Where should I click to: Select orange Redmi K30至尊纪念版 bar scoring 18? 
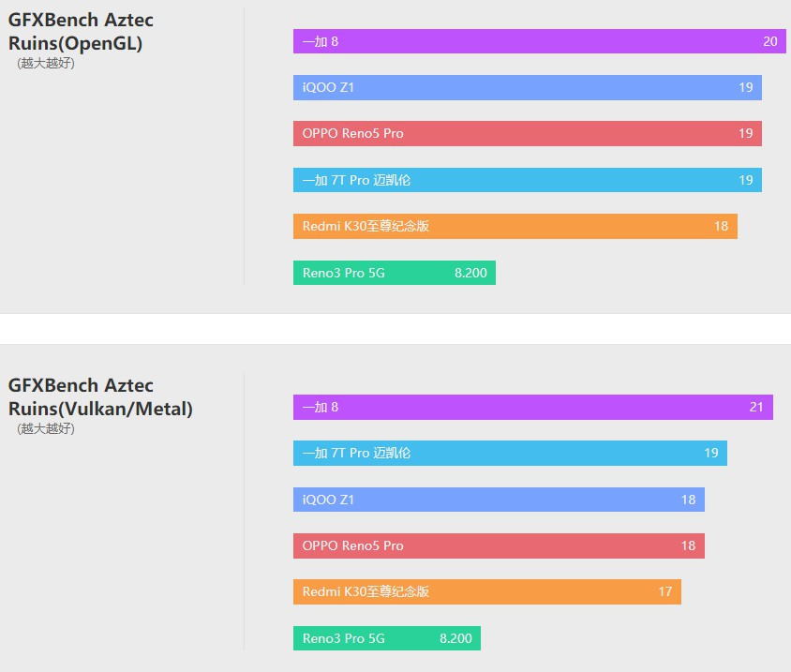(x=515, y=226)
